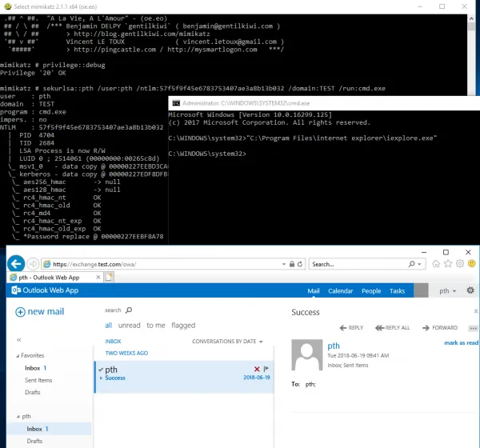The image size is (480, 448).
Task: Maximize the Internet Explorer window
Action: [446, 252]
